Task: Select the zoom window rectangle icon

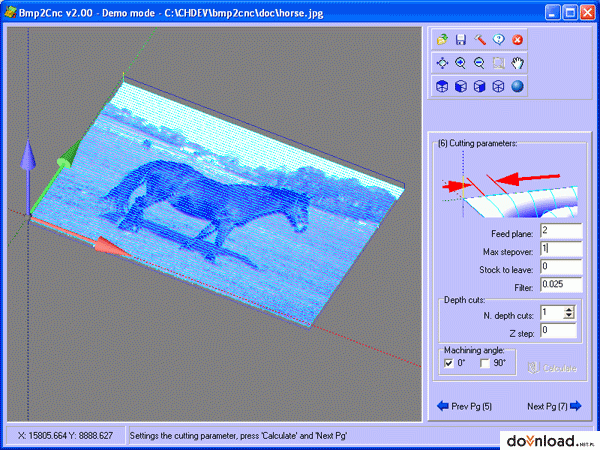Action: (x=499, y=63)
